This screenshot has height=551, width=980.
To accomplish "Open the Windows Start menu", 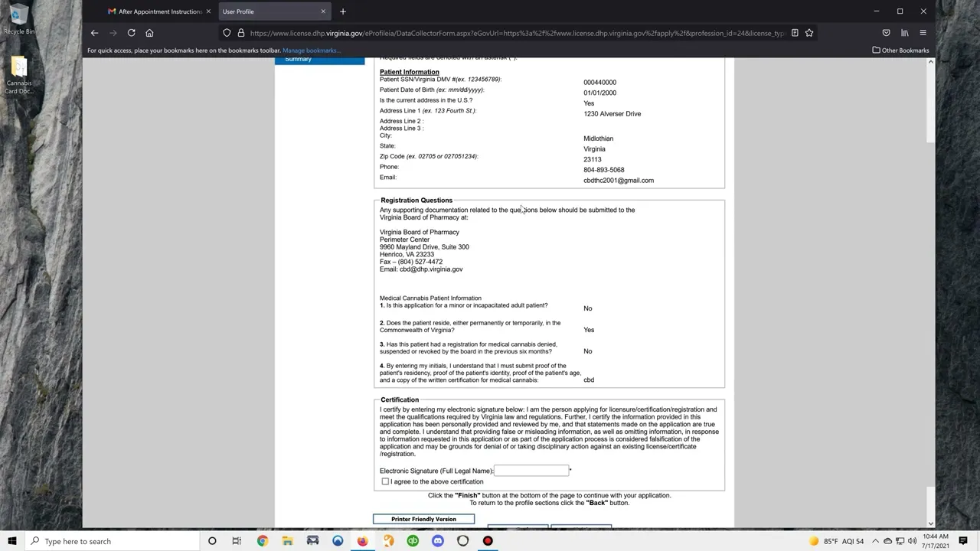I will pyautogui.click(x=12, y=541).
